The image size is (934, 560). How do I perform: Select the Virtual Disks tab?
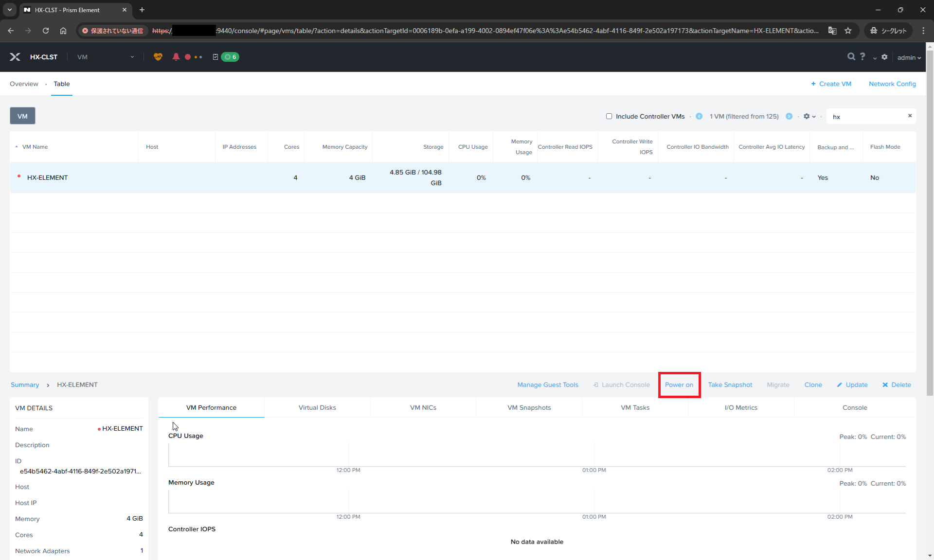pyautogui.click(x=317, y=407)
